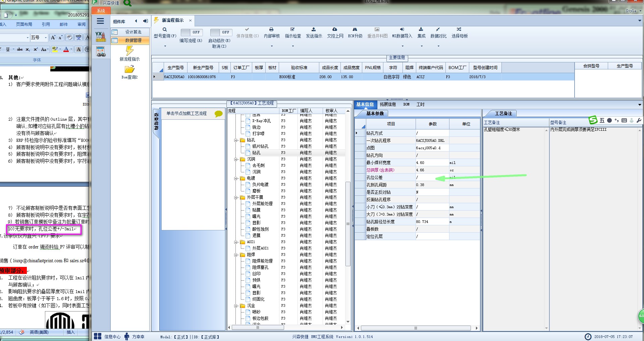Select the 铝片钻孔 process node
644x341 pixels.
point(260,146)
